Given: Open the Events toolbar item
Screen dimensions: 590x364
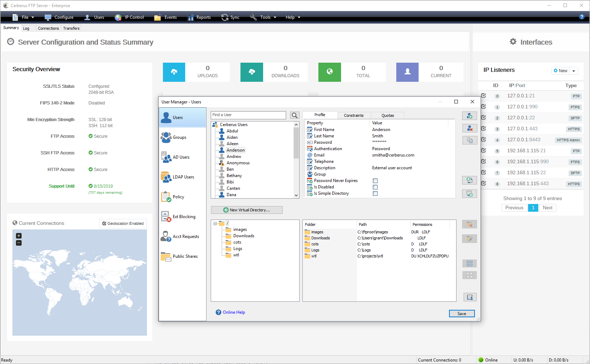Looking at the screenshot, I should (165, 17).
